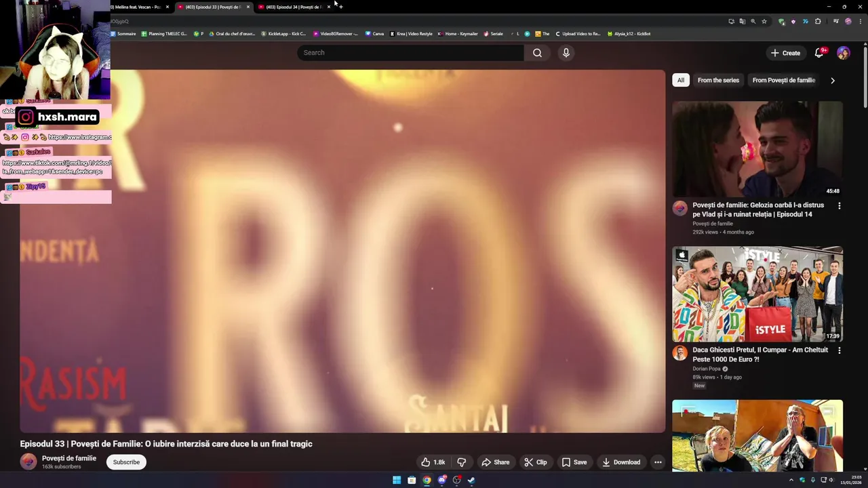The width and height of the screenshot is (868, 488).
Task: Open Chrome profile avatar in toolbar
Action: pyautogui.click(x=848, y=21)
